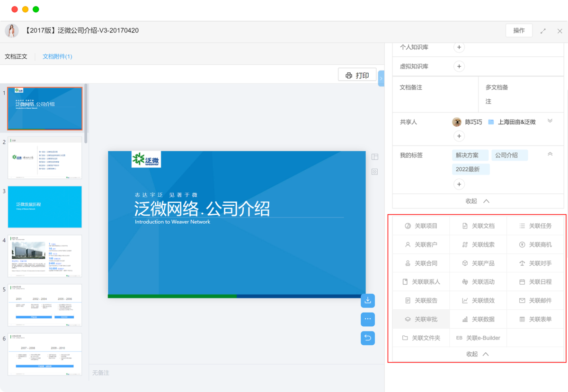The height and width of the screenshot is (392, 568).
Task: Click the blue return arrow button
Action: click(368, 338)
